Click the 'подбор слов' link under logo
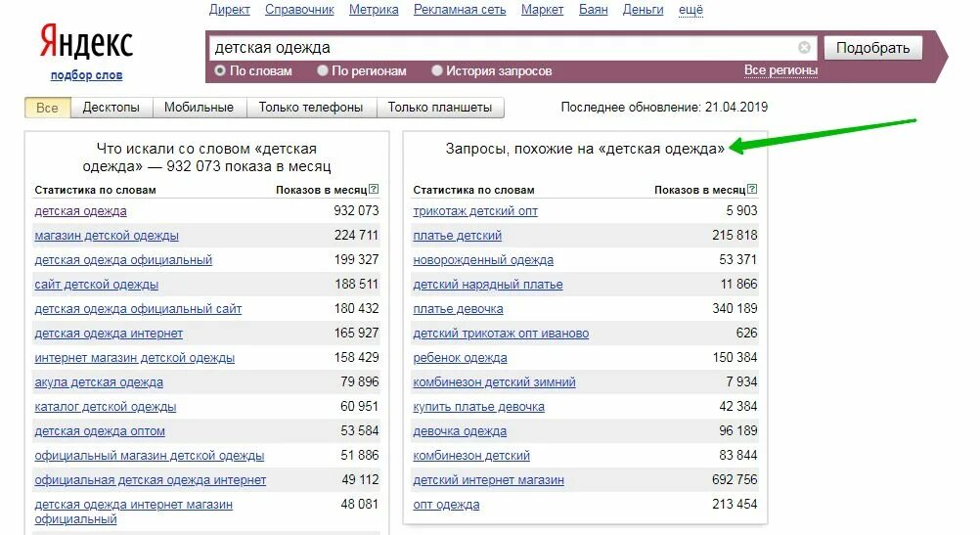The image size is (980, 535). click(x=86, y=75)
